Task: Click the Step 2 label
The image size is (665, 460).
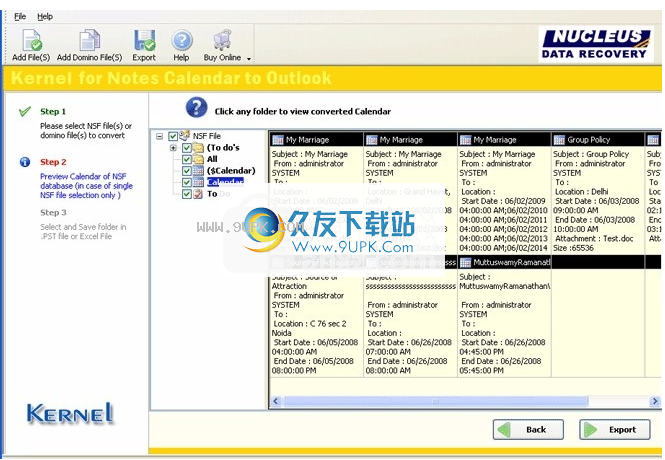Action: (53, 162)
